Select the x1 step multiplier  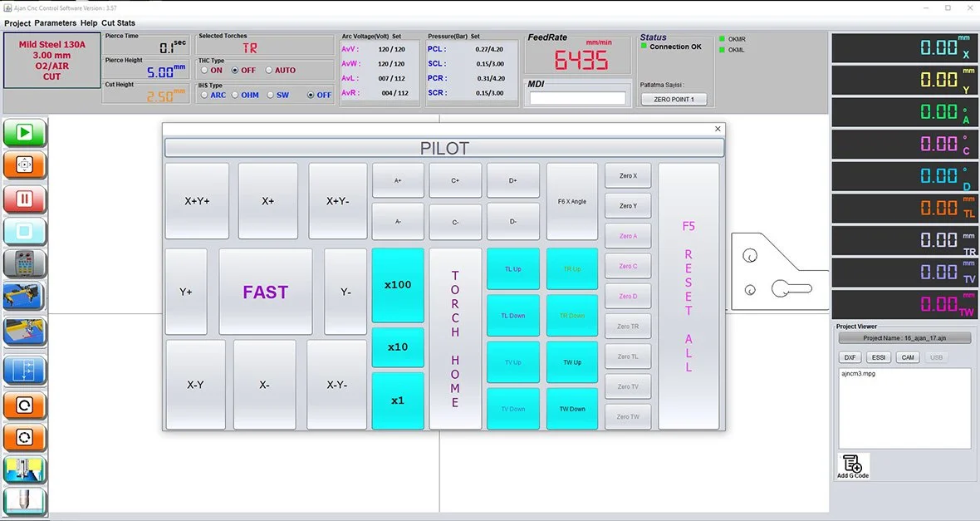pyautogui.click(x=398, y=401)
